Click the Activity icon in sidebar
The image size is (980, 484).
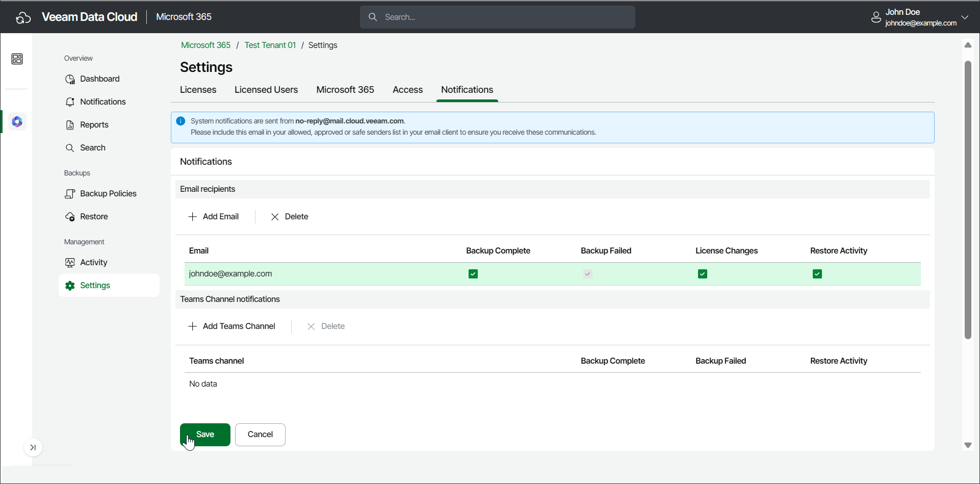[x=70, y=263]
